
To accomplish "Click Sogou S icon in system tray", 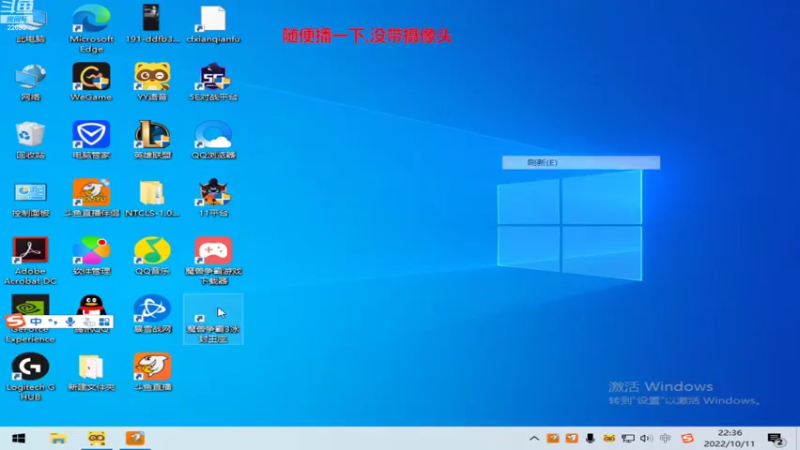I will coord(687,438).
